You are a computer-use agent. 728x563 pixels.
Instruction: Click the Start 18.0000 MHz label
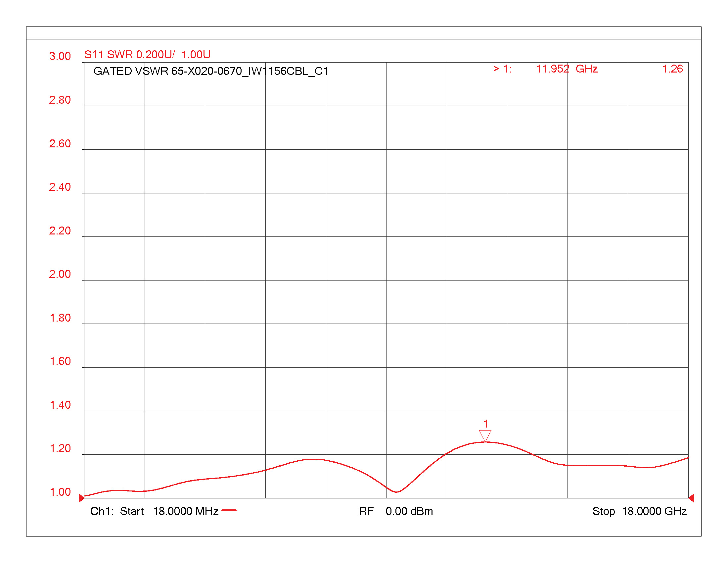point(169,511)
